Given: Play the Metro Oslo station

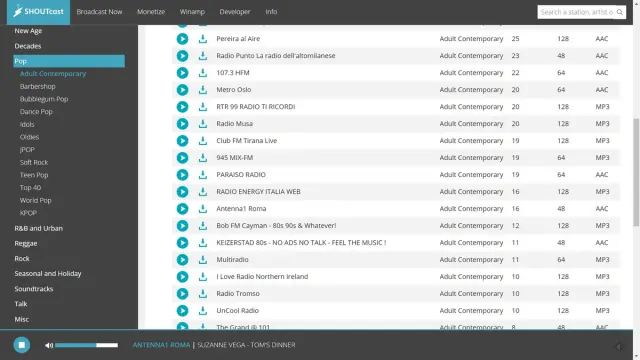Looking at the screenshot, I should (x=182, y=90).
